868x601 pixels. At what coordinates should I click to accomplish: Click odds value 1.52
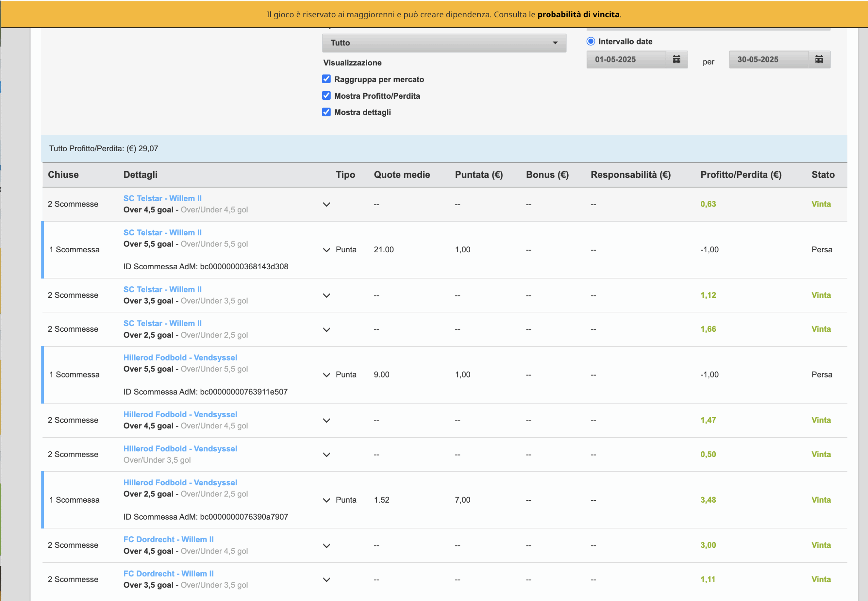[x=381, y=500]
